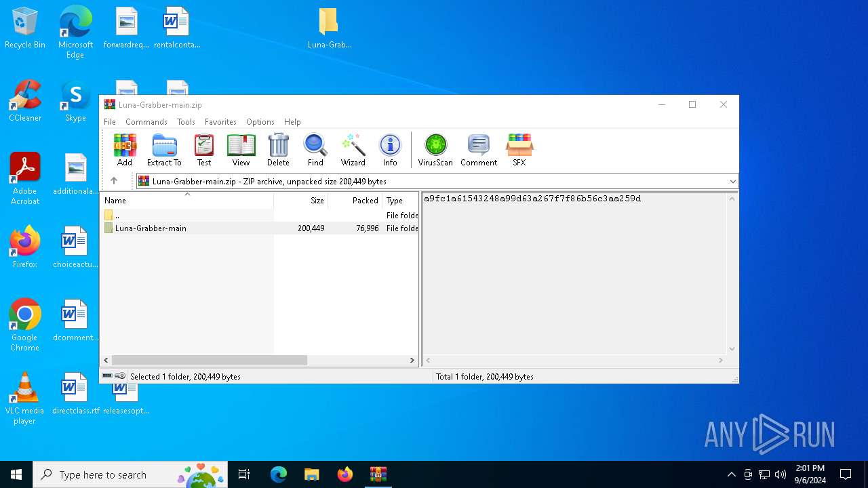
Task: Select the Extract To toolbar icon
Action: 164,150
